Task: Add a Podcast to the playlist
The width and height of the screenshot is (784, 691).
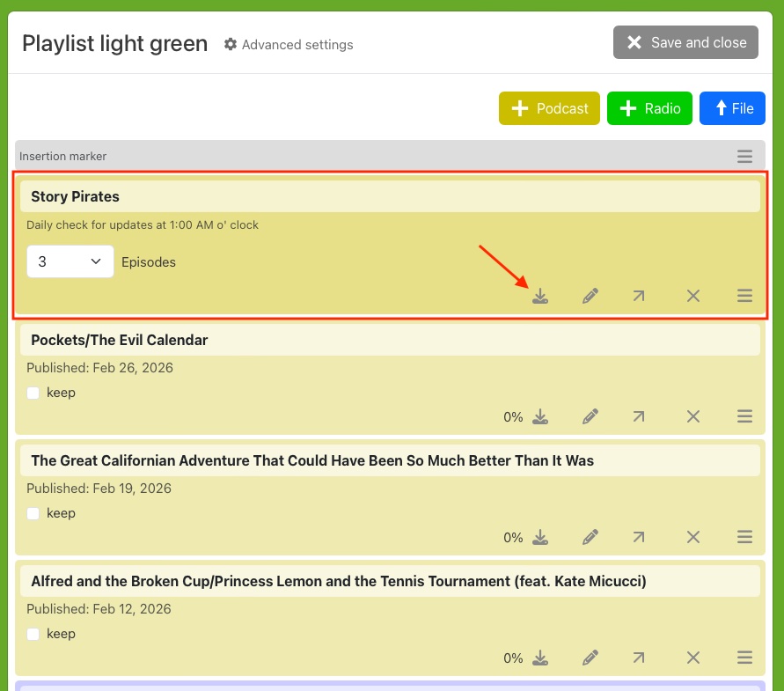Action: click(x=549, y=108)
